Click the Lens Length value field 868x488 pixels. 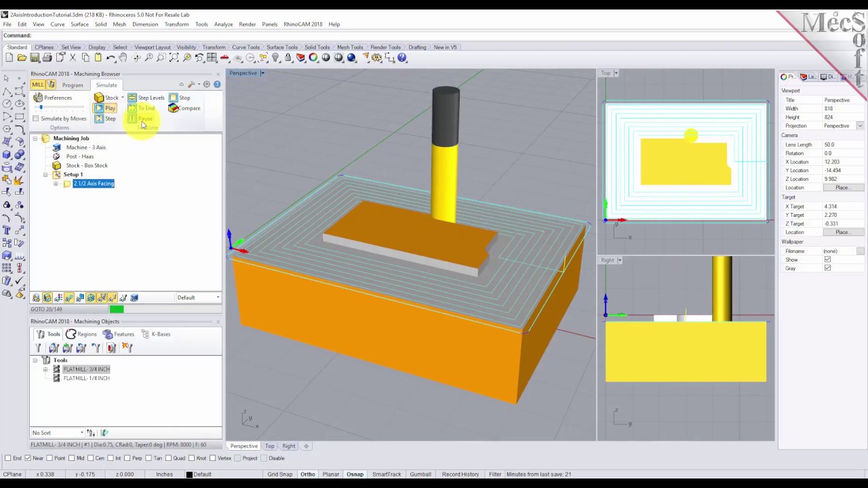pos(842,144)
